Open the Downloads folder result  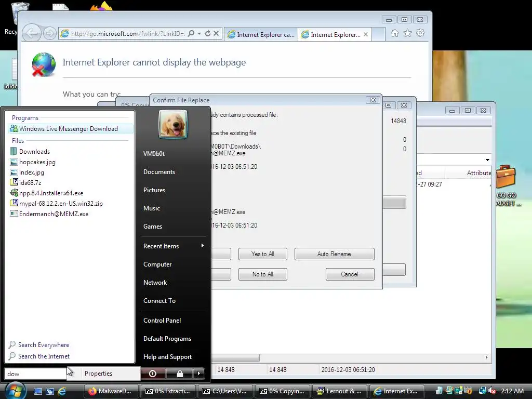(x=34, y=152)
